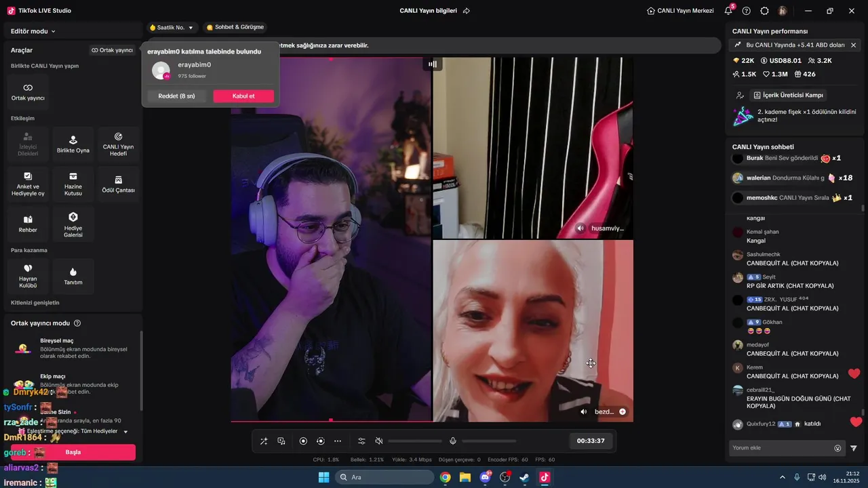Expand the Editör modu dropdown
The width and height of the screenshot is (868, 488).
tap(33, 31)
